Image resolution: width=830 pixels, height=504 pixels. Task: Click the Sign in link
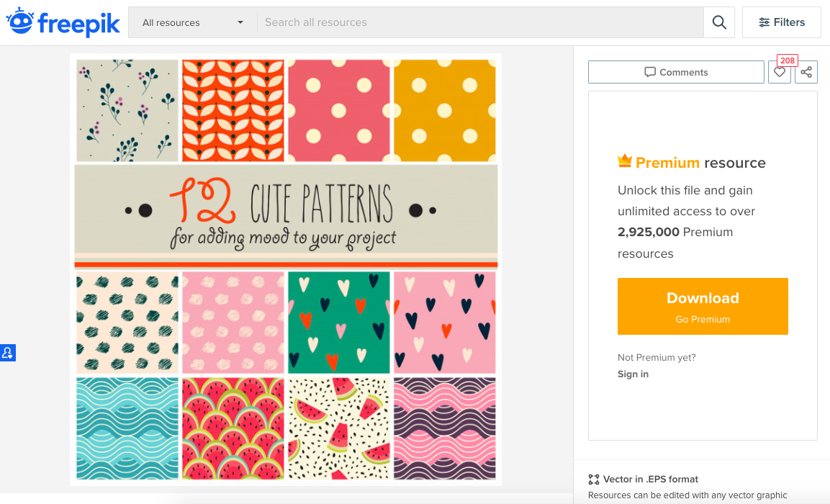633,374
